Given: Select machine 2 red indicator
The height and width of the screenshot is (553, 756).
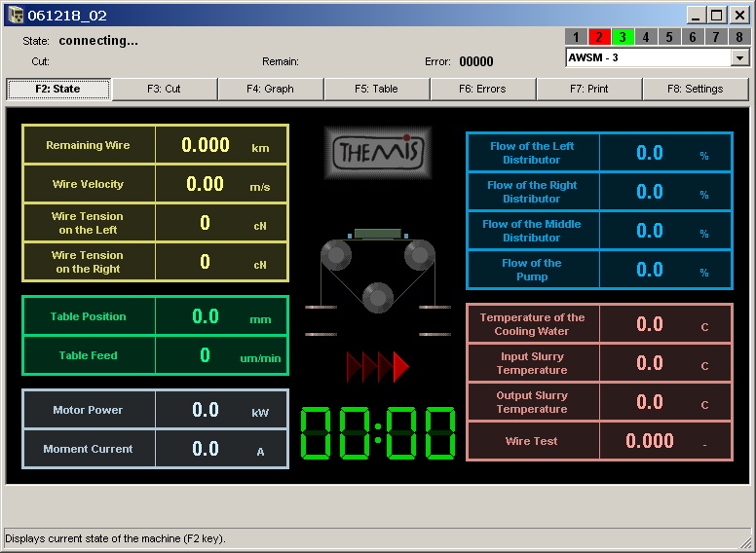Looking at the screenshot, I should click(x=598, y=37).
